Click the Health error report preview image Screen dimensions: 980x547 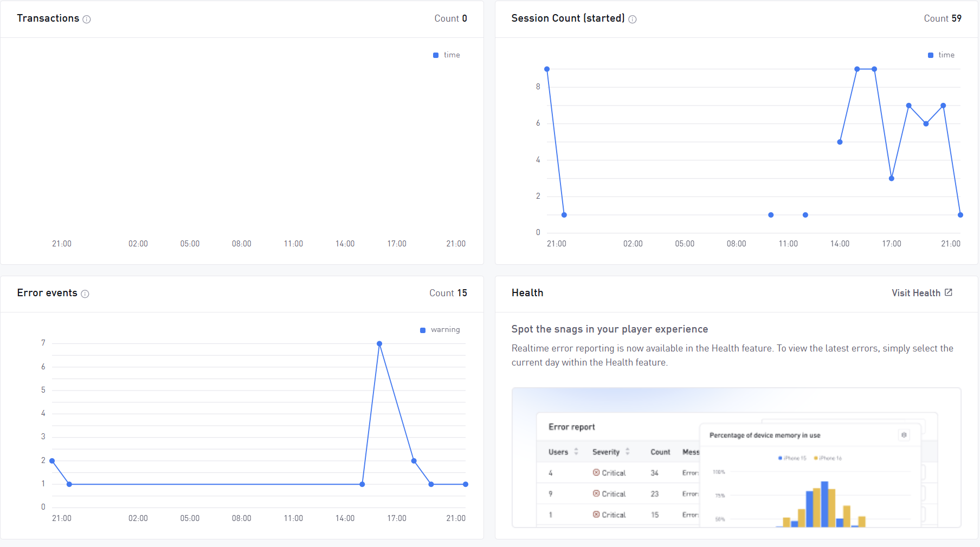pyautogui.click(x=736, y=458)
